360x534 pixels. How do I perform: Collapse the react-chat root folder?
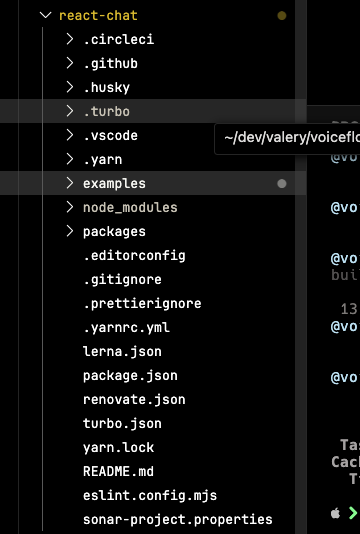45,15
